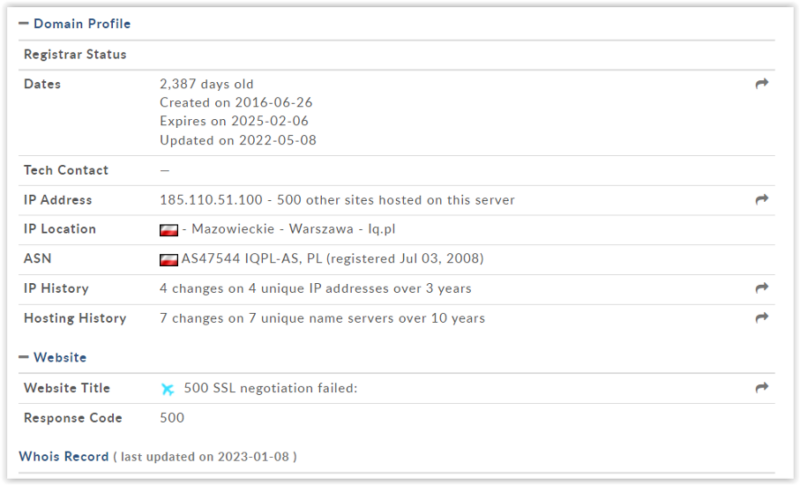The height and width of the screenshot is (485, 800).
Task: Click the arrow icon in the IP Address row
Action: point(761,200)
